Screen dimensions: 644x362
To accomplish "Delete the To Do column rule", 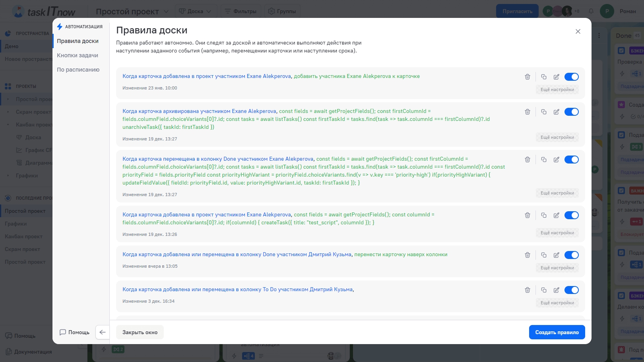I will [x=527, y=290].
